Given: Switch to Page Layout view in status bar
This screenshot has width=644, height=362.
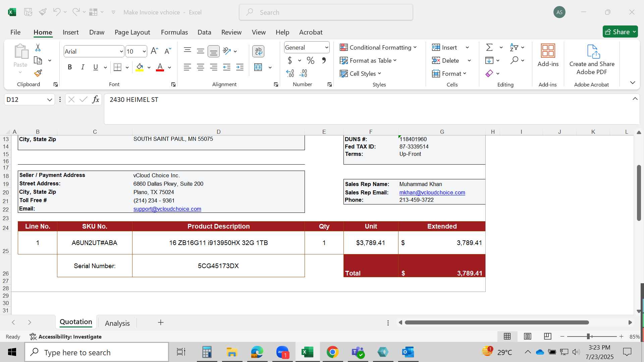Looking at the screenshot, I should coord(527,336).
